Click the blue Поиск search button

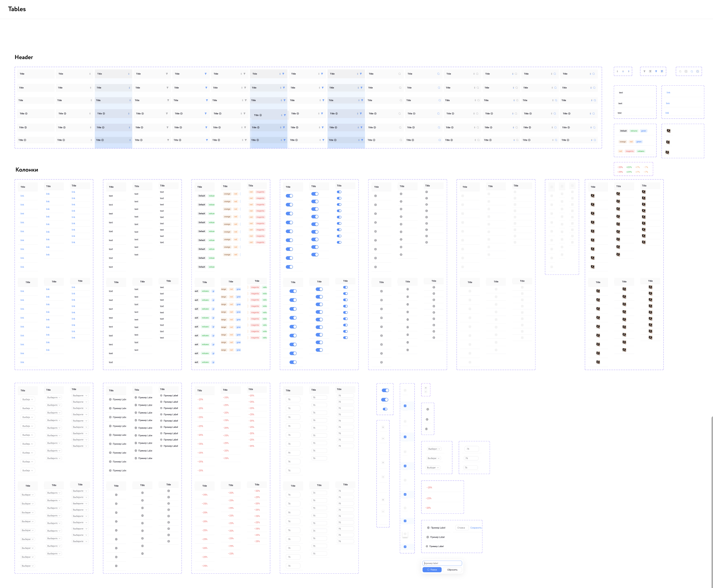point(432,570)
